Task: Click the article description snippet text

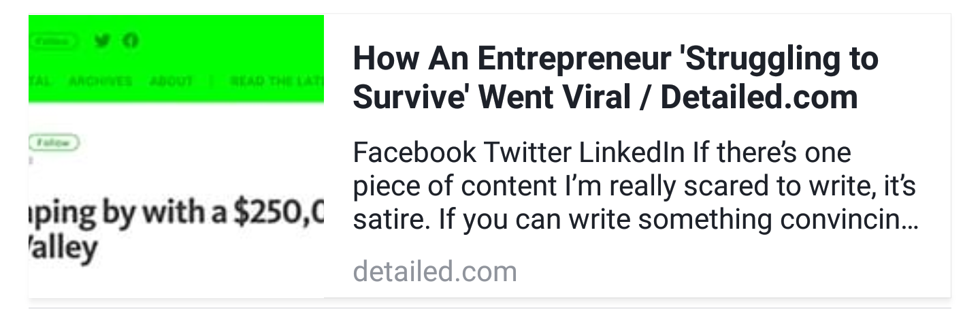Action: click(x=634, y=187)
